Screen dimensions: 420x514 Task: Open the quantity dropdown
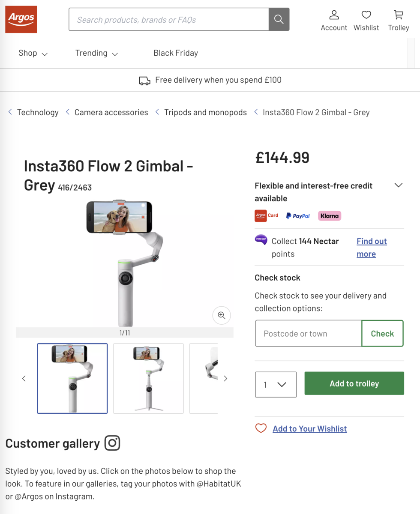click(x=276, y=384)
